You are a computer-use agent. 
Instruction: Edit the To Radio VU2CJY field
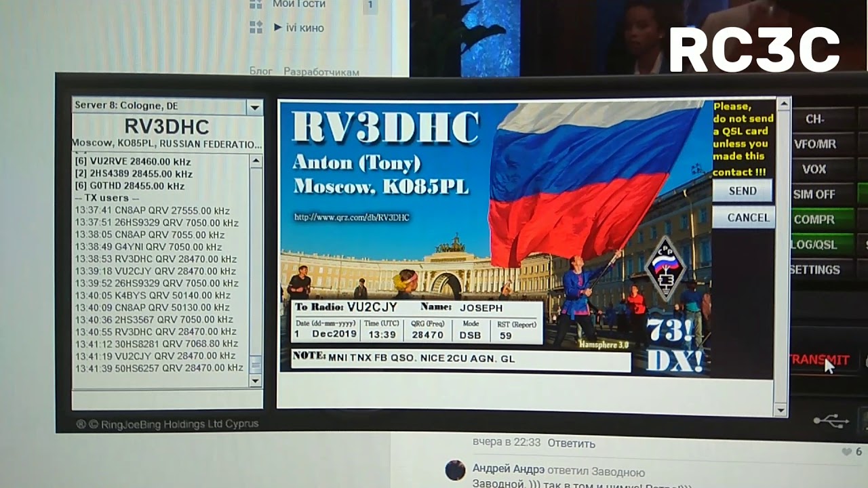point(372,308)
